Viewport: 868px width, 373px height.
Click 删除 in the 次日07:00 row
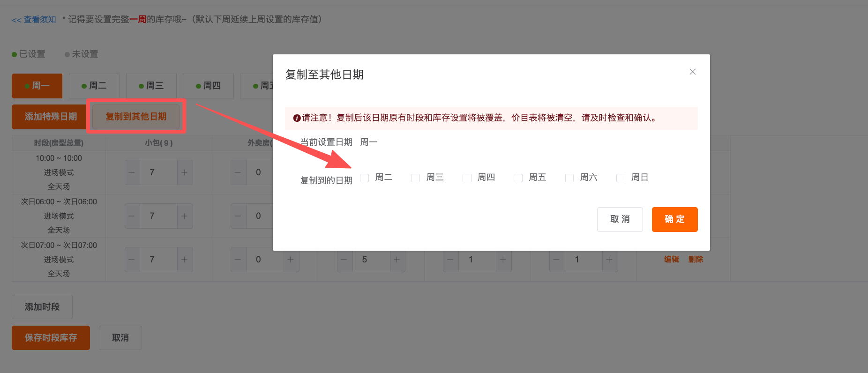pos(696,260)
